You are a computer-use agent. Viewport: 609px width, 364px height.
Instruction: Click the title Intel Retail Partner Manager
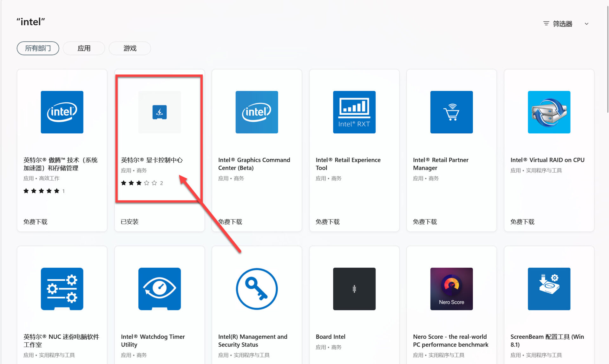click(441, 164)
